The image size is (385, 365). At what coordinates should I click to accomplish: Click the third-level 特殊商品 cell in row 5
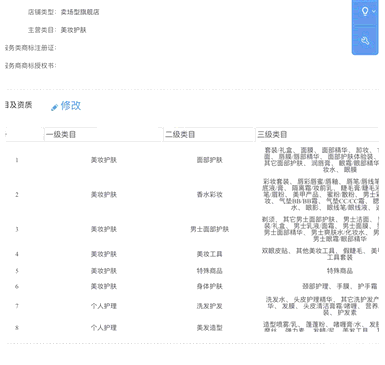coord(339,271)
